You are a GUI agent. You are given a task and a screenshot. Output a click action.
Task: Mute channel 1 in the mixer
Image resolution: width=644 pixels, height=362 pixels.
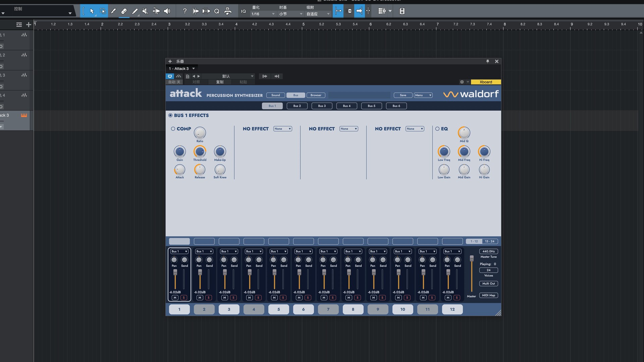175,298
